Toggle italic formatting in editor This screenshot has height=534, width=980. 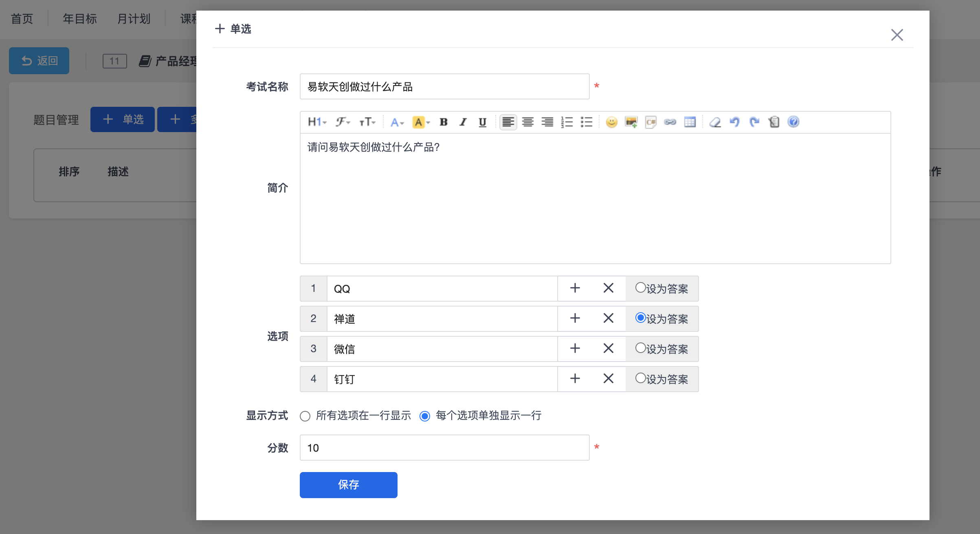463,122
